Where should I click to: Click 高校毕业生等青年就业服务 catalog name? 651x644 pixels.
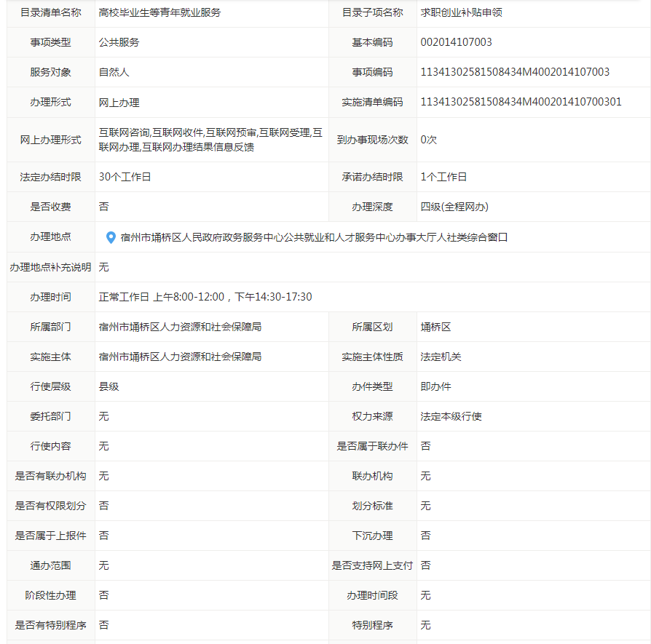pyautogui.click(x=159, y=12)
